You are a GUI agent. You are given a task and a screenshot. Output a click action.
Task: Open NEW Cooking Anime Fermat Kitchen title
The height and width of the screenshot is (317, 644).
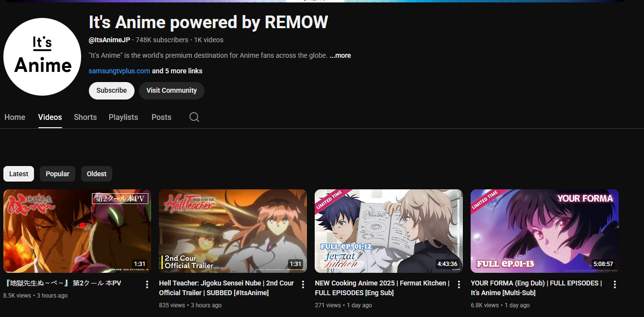(382, 288)
